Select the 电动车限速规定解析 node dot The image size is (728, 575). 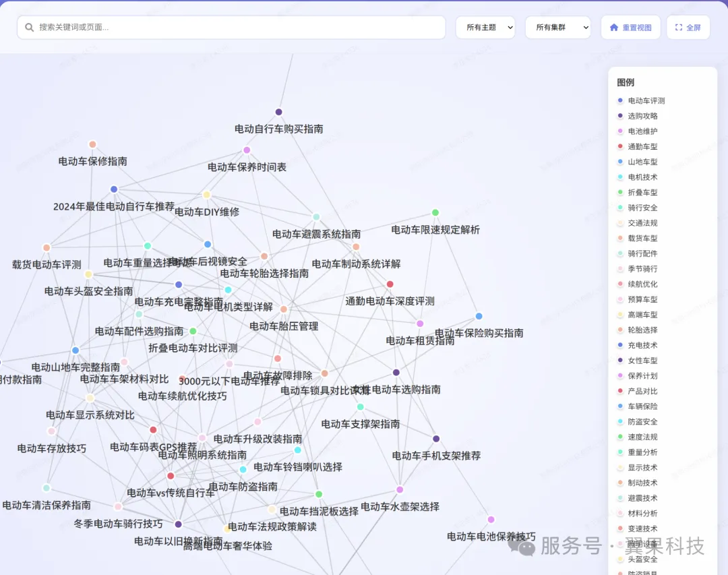(435, 212)
